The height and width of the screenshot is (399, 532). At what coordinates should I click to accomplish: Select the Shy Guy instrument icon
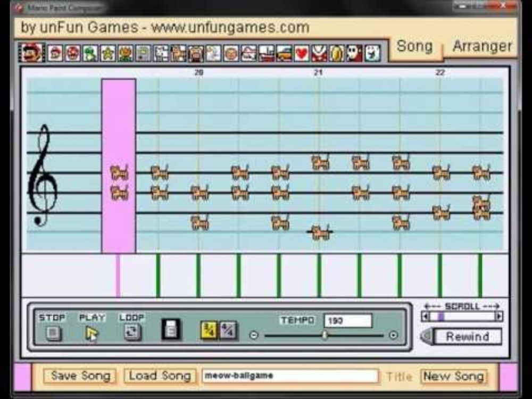(x=354, y=54)
